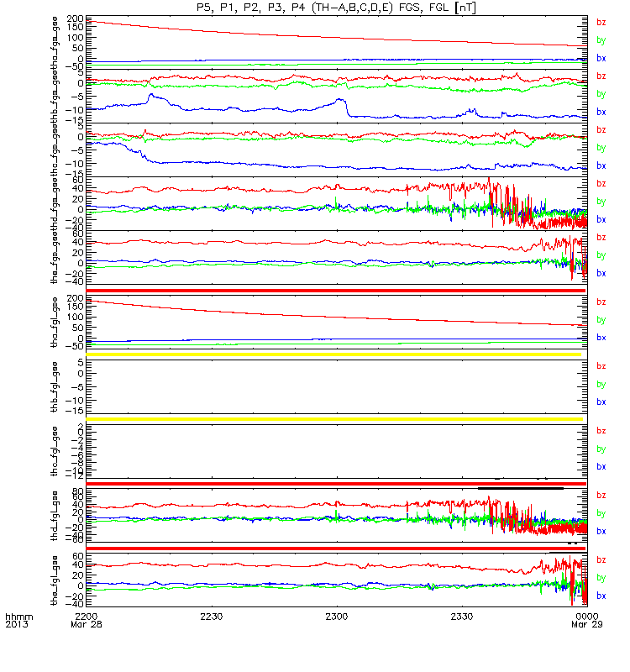Image resolution: width=630 pixels, height=672 pixels.
Task: Click the 'by' legend label of the thc_fgl_gse panel
Action: tap(601, 449)
